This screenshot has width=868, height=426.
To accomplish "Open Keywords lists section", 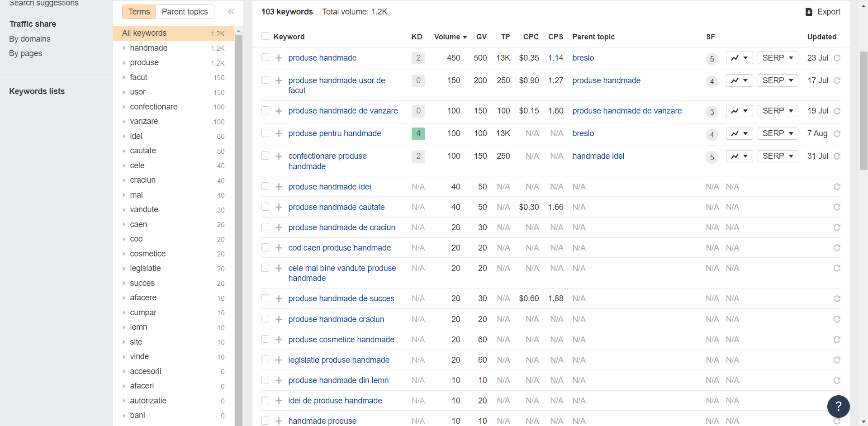I will point(37,91).
